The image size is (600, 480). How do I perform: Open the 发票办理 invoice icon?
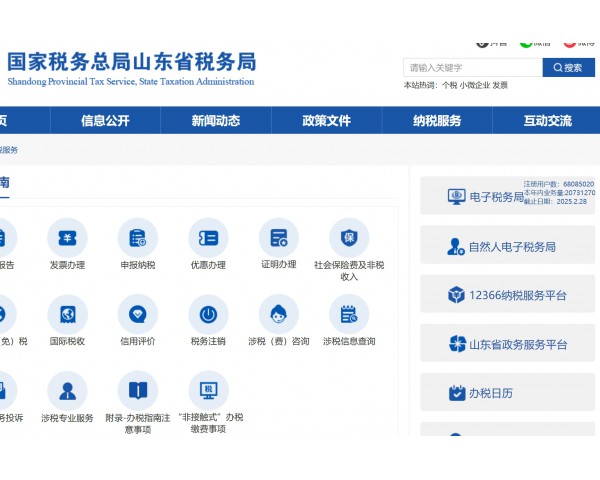coord(67,238)
